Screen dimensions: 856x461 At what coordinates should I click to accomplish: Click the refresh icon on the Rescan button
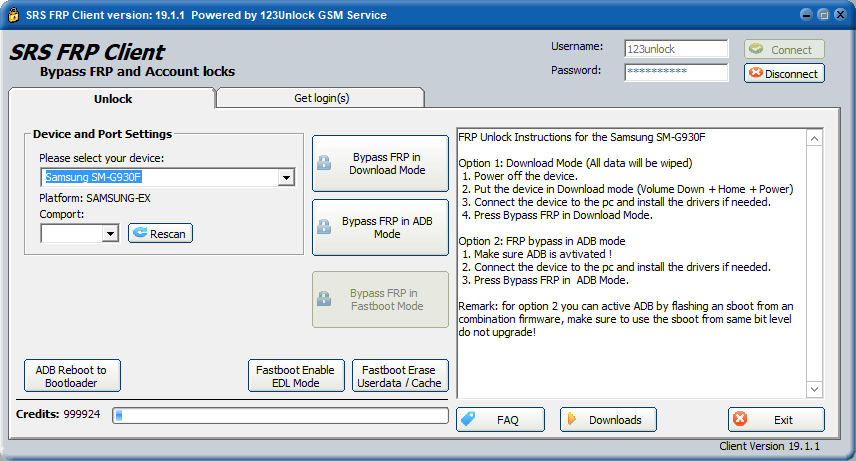(139, 233)
